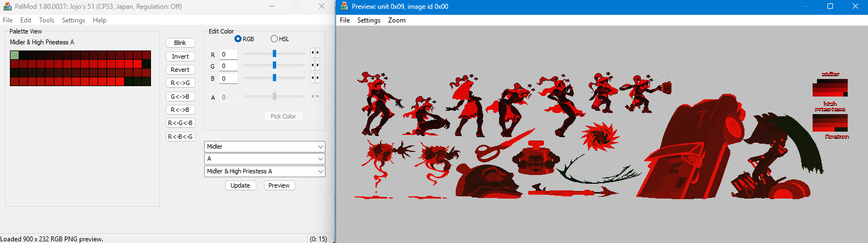Screen dimensions: 868x243
Task: Click the scissors sprite in preview
Action: [x=505, y=144]
